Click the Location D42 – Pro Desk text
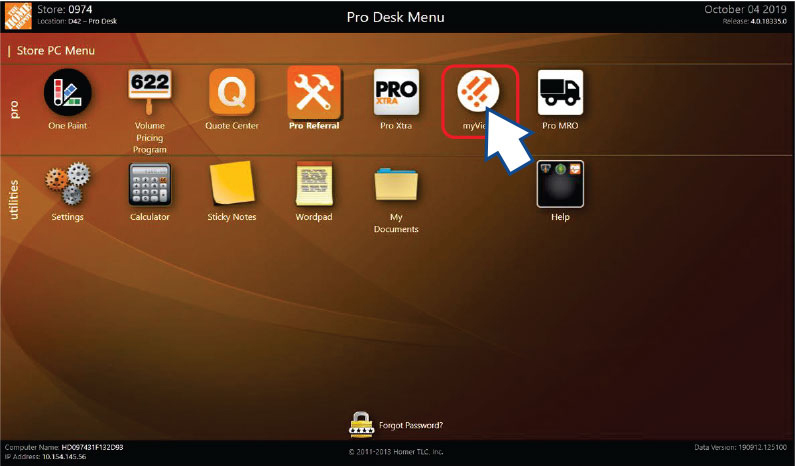Screen dimensions: 795x466 pos(77,21)
